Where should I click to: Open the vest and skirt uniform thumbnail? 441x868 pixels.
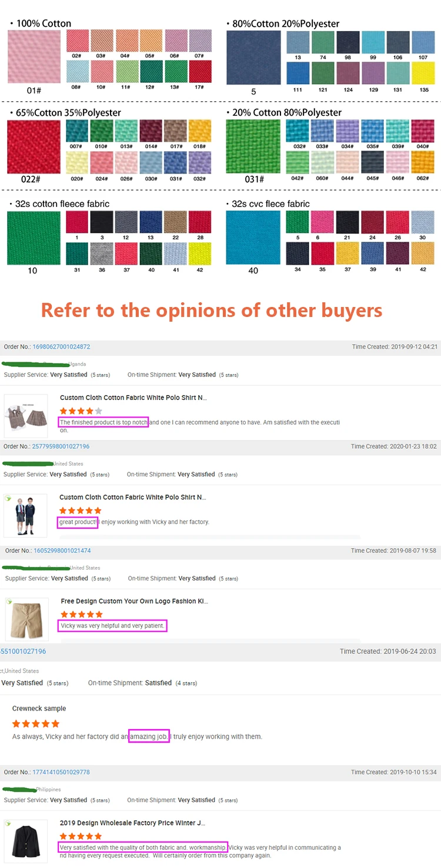pyautogui.click(x=26, y=415)
